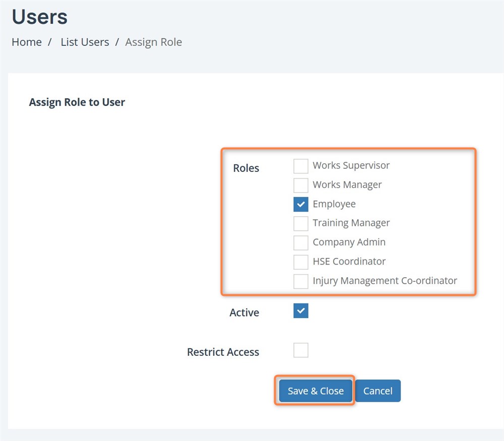Click the HSE Coordinator label text

pyautogui.click(x=349, y=262)
